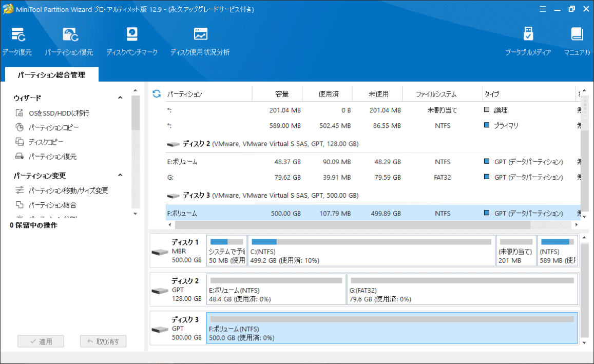Click right arrow of the list horizontal scrollbar
Screen dimensions: 594x364
[576, 224]
